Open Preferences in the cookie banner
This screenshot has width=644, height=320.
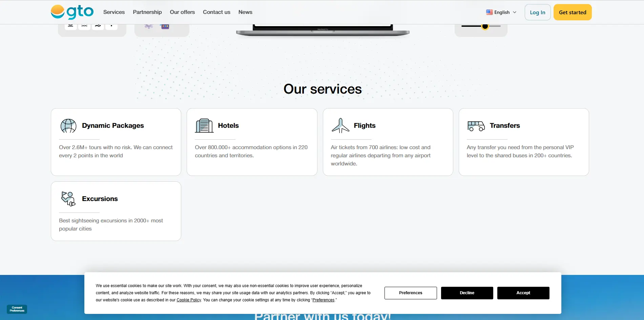pyautogui.click(x=410, y=293)
